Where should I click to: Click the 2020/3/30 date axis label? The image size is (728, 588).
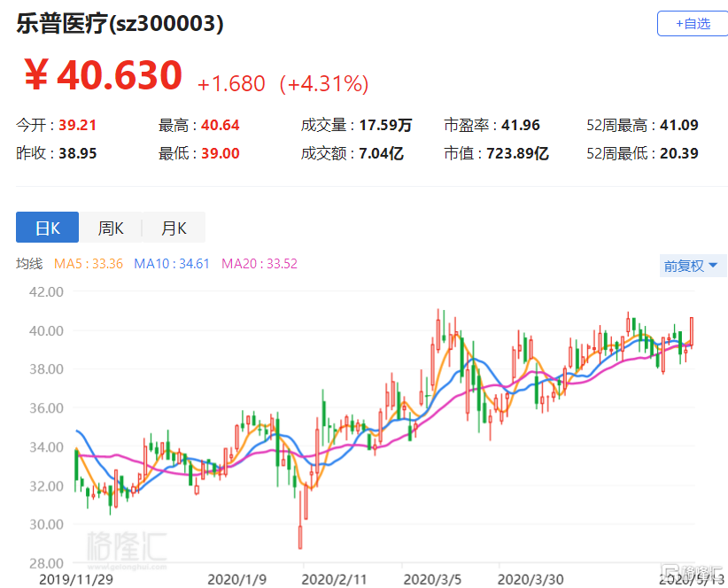pos(531,580)
